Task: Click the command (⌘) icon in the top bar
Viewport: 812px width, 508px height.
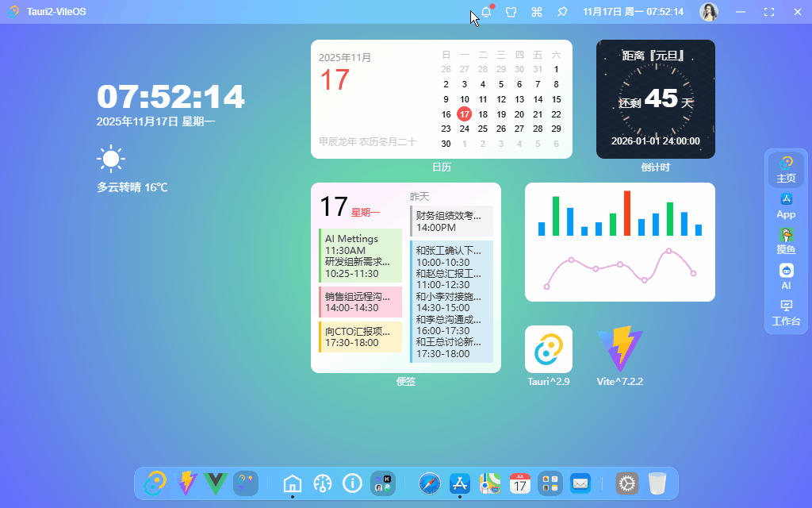Action: [x=536, y=12]
